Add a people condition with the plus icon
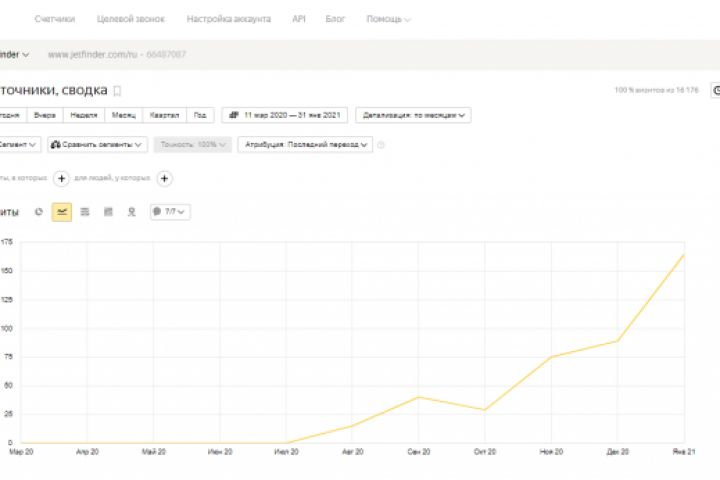 tap(165, 179)
